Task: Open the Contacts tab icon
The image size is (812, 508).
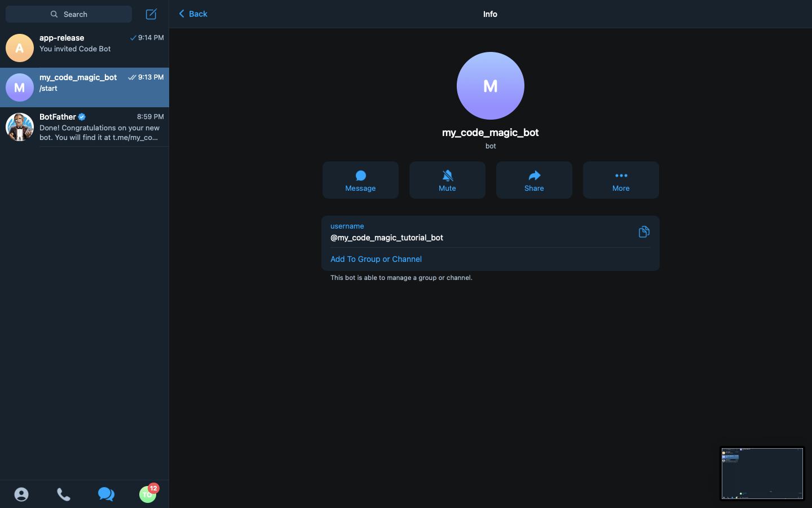Action: coord(21,494)
